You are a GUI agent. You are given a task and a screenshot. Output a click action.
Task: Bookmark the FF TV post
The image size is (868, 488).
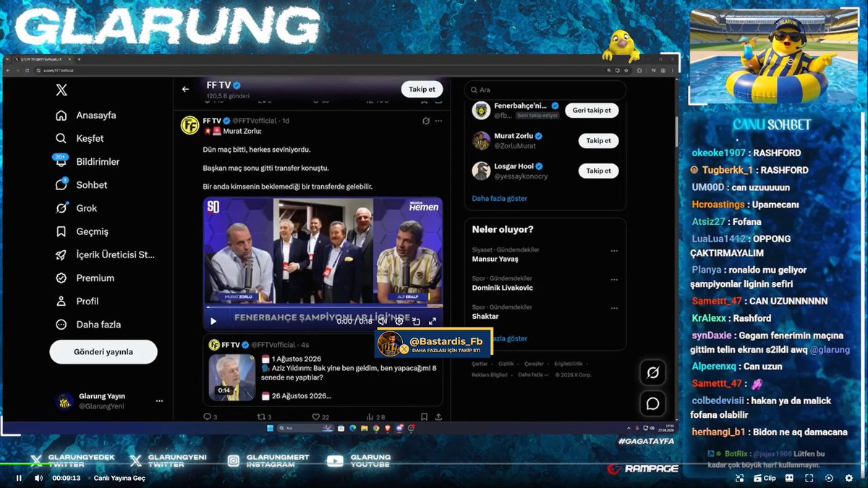click(x=424, y=416)
